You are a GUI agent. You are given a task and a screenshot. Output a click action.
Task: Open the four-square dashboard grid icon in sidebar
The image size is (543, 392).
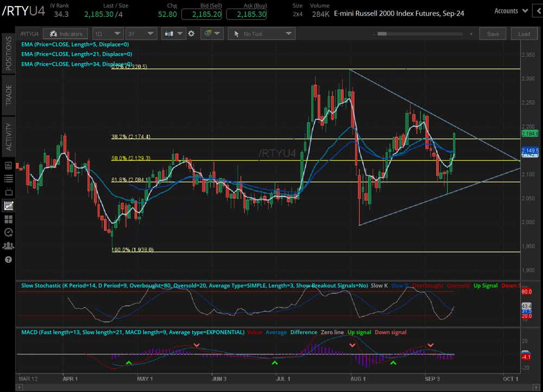coord(8,219)
